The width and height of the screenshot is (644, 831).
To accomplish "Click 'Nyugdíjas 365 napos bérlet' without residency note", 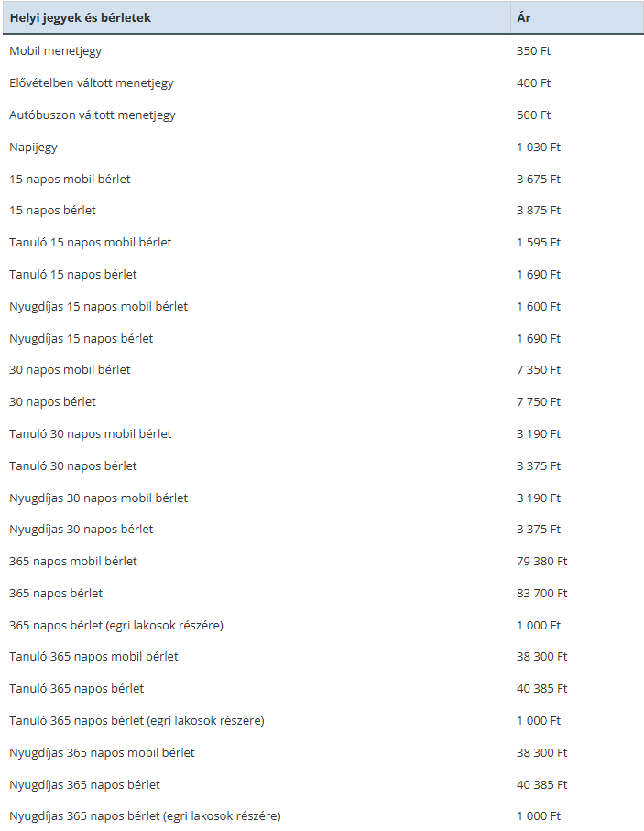I will point(84,785).
